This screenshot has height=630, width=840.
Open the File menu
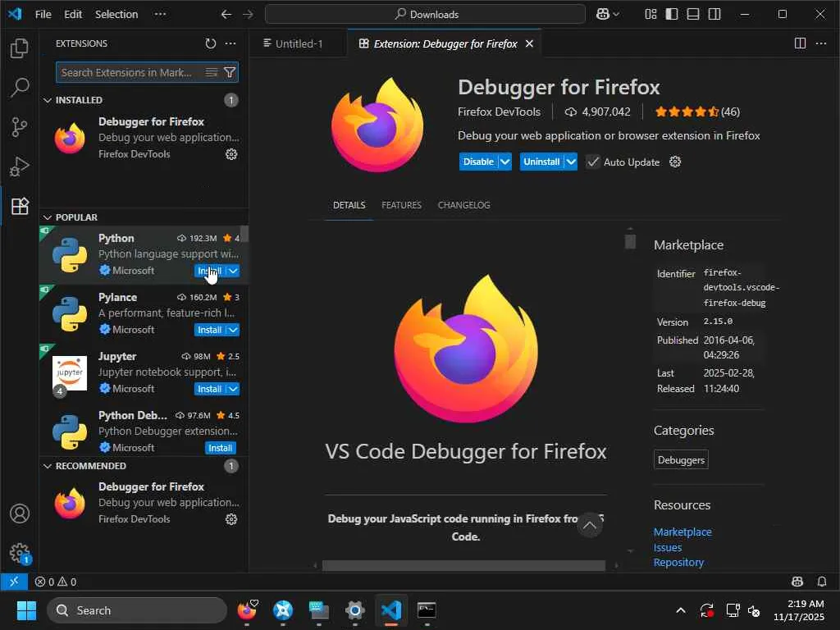[x=43, y=15]
